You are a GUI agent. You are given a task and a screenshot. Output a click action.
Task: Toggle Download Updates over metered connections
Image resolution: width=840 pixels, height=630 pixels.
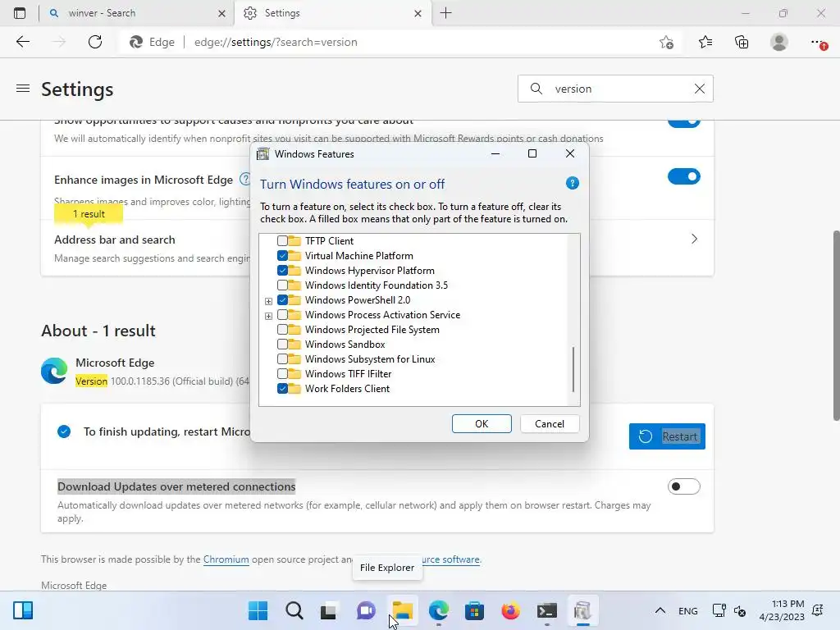683,486
